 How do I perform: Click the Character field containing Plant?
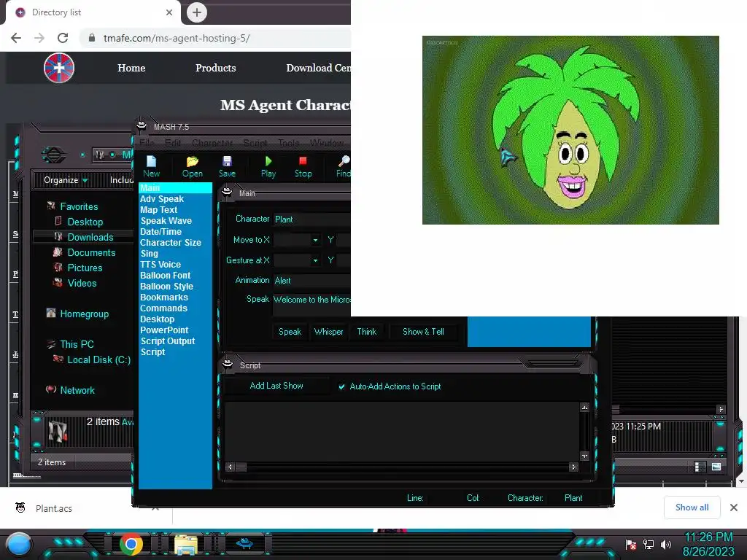click(x=312, y=219)
